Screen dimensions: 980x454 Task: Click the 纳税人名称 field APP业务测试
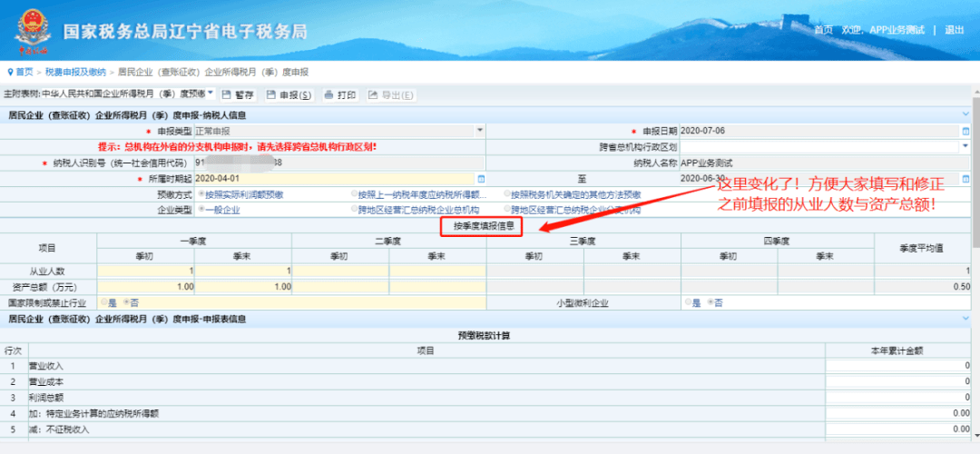[x=825, y=163]
